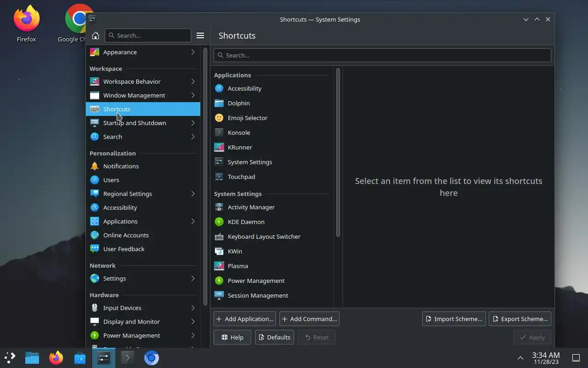588x368 pixels.
Task: Open the application launcher in taskbar
Action: pos(10,358)
